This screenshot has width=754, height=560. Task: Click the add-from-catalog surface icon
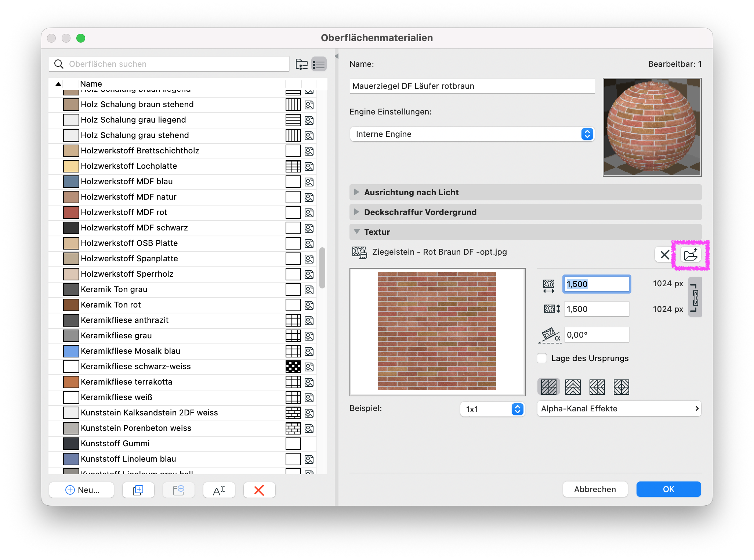178,490
